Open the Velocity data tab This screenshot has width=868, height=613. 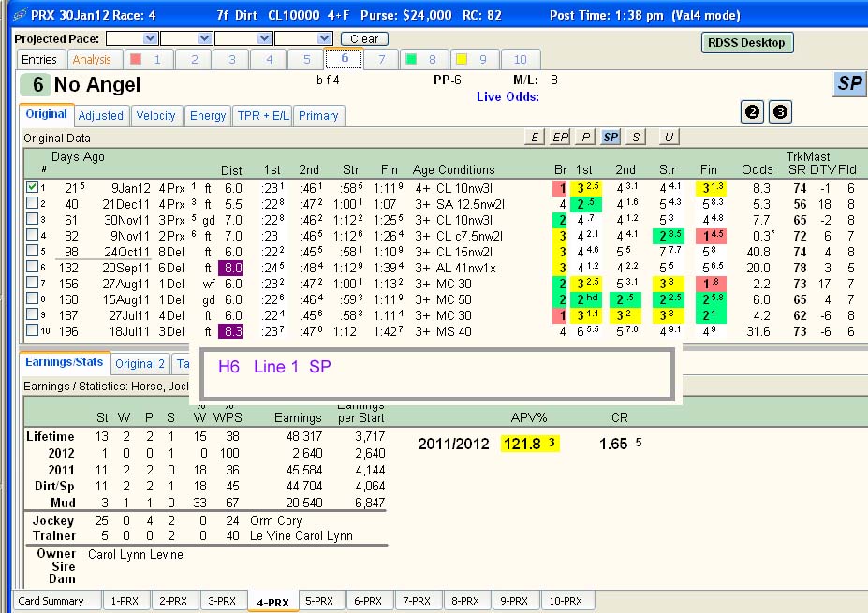click(156, 116)
